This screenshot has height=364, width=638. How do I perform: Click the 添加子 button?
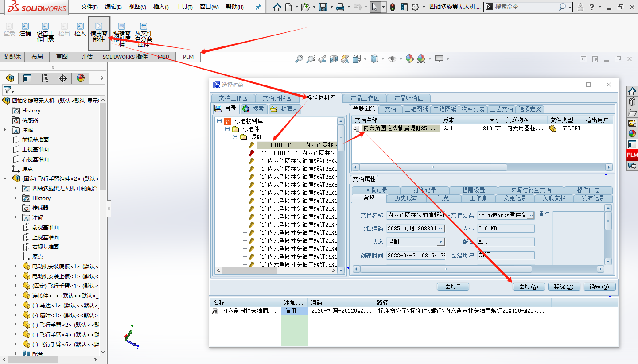pyautogui.click(x=453, y=287)
